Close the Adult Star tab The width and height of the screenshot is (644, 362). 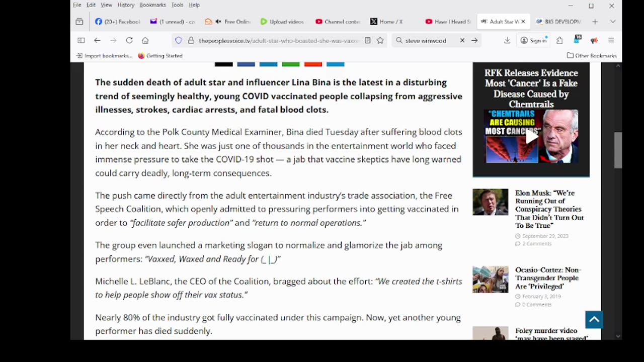click(x=523, y=22)
